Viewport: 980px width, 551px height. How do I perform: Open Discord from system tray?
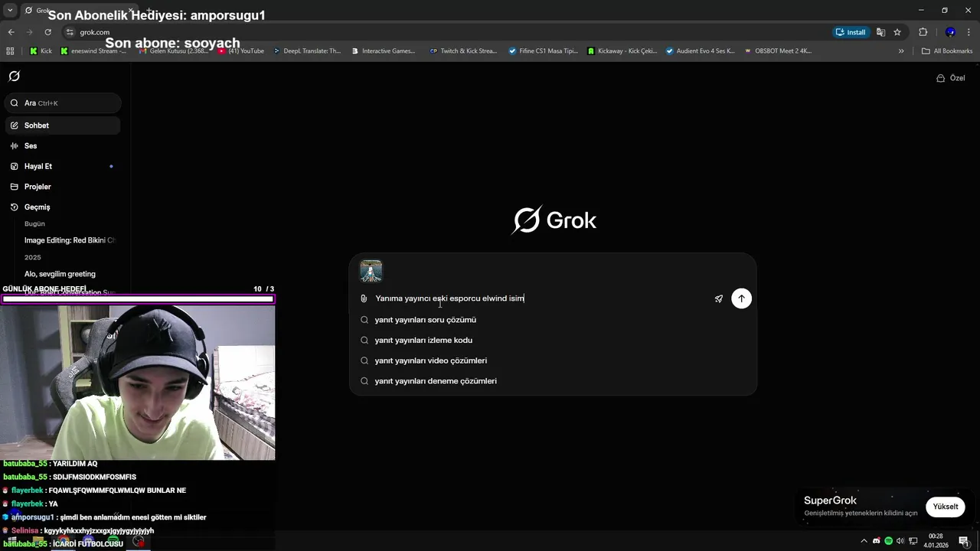(x=877, y=541)
